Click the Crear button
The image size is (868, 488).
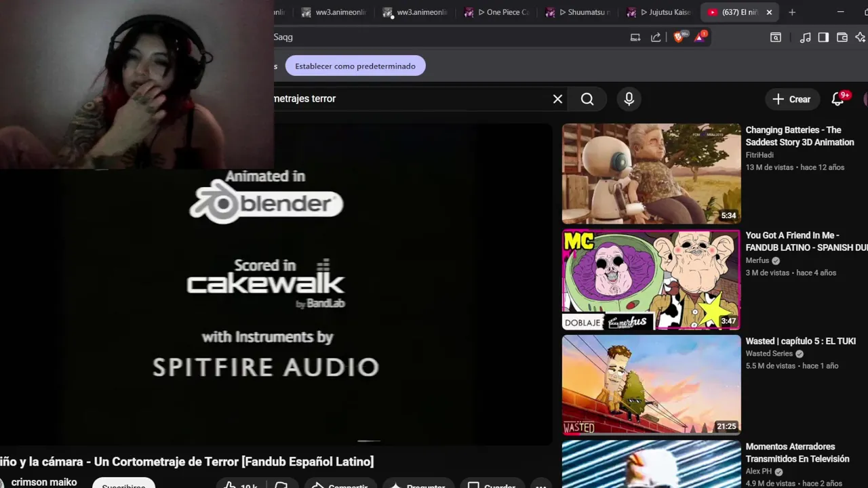792,99
